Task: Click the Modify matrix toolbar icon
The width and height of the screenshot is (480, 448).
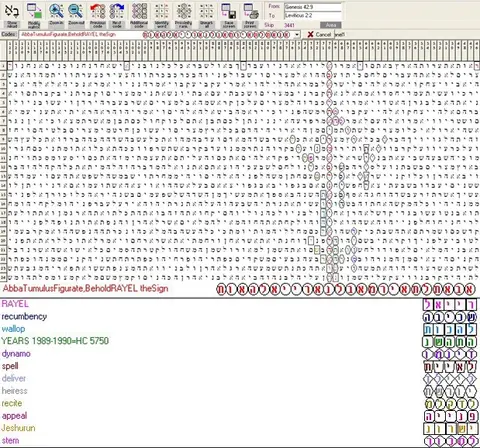Action: tap(34, 15)
